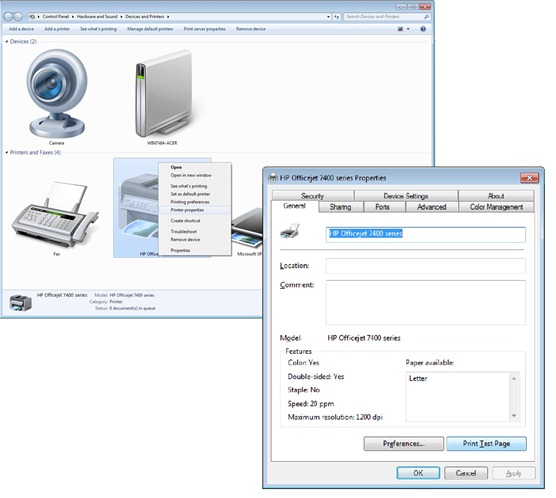Screen dimensions: 556x498
Task: Switch to the Sharing tab
Action: [340, 207]
